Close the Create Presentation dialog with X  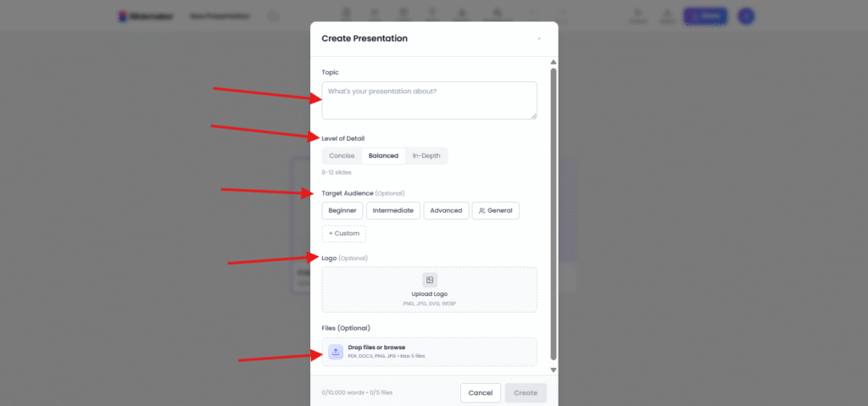click(x=539, y=38)
